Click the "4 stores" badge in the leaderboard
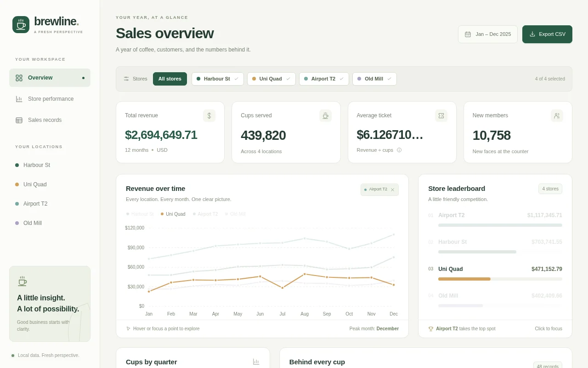Viewport: 588px width, 368px height. coord(550,189)
